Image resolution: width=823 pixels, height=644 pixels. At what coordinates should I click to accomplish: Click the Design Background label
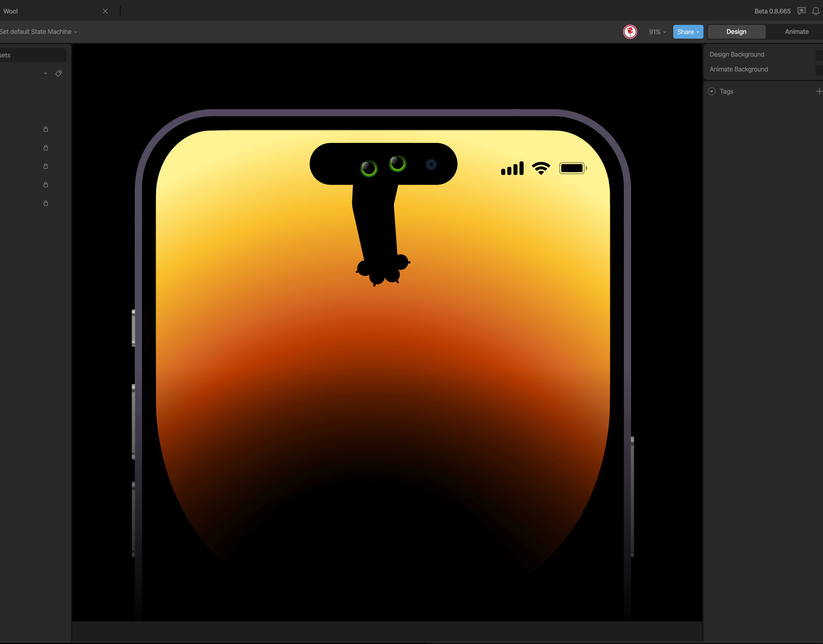pos(737,54)
